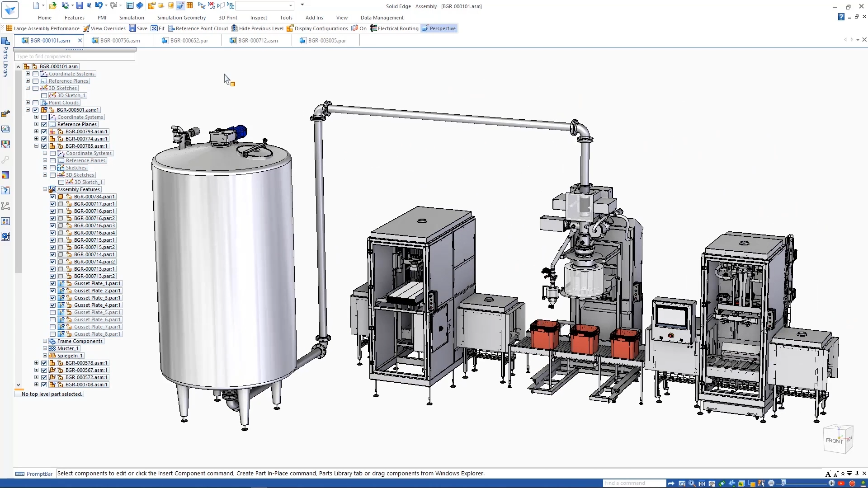Image resolution: width=868 pixels, height=488 pixels.
Task: Open the BGR-000756.asm document tab
Action: pyautogui.click(x=120, y=40)
